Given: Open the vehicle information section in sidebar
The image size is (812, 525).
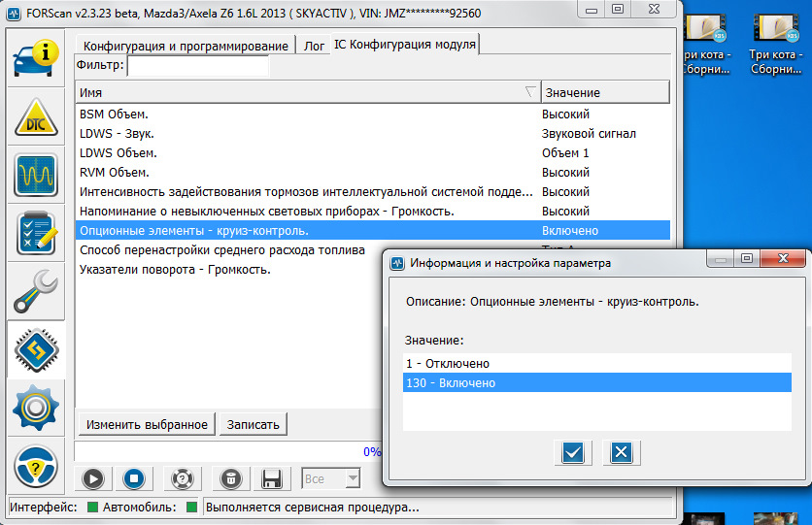Looking at the screenshot, I should click(36, 58).
